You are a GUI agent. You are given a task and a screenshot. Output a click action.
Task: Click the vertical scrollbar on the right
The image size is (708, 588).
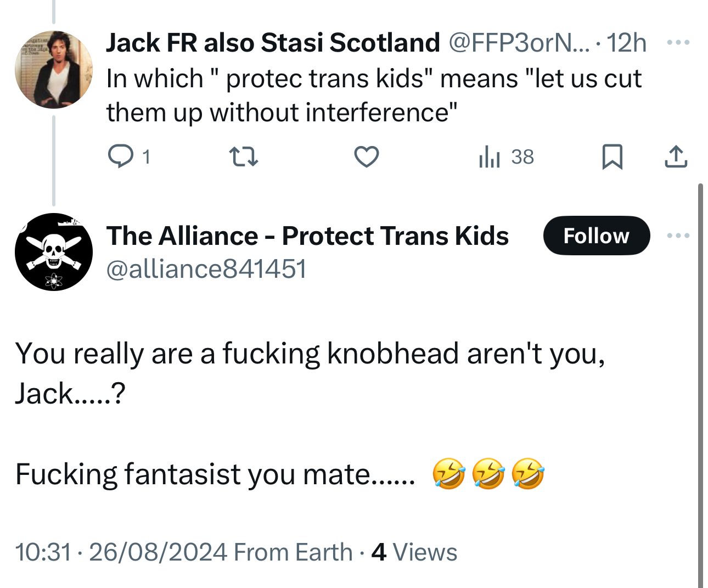tap(700, 384)
